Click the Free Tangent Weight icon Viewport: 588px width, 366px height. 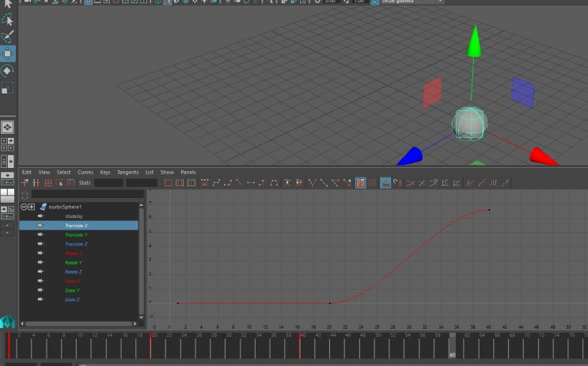click(336, 183)
